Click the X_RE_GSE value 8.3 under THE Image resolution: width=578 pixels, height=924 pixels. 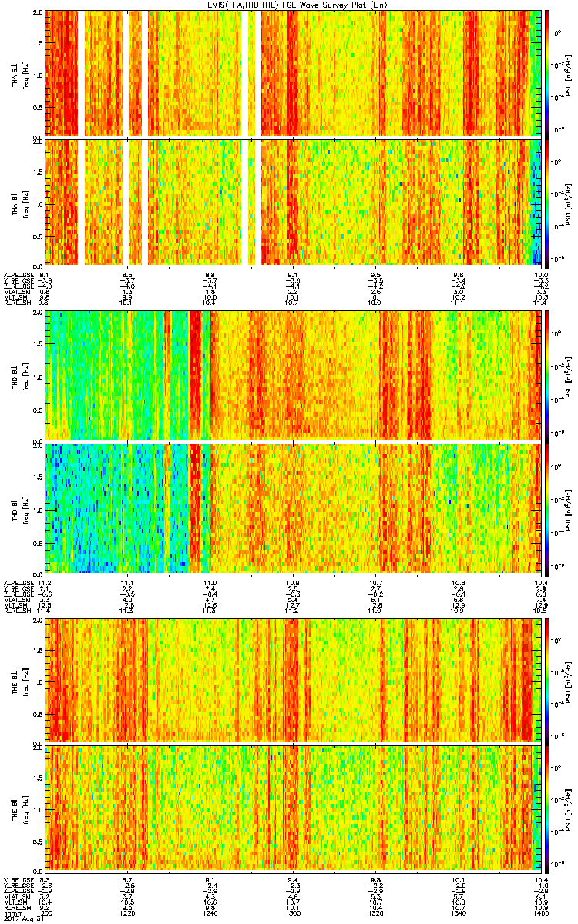click(x=45, y=879)
